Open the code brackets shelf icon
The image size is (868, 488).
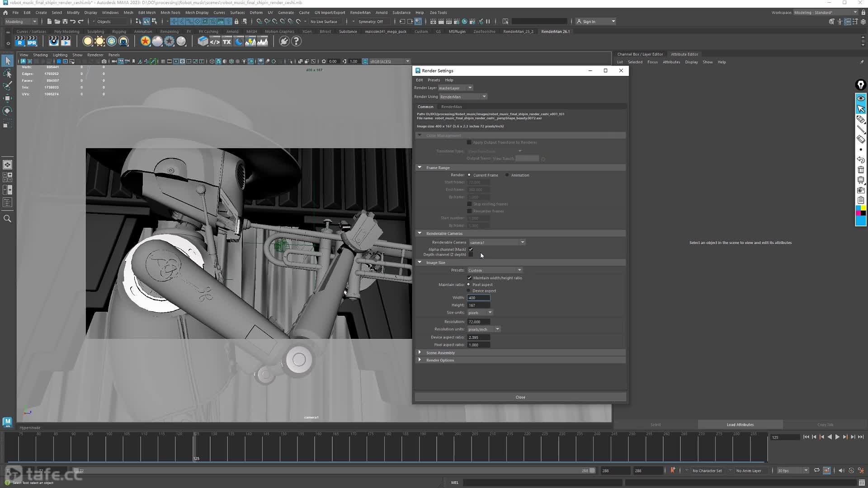(215, 42)
